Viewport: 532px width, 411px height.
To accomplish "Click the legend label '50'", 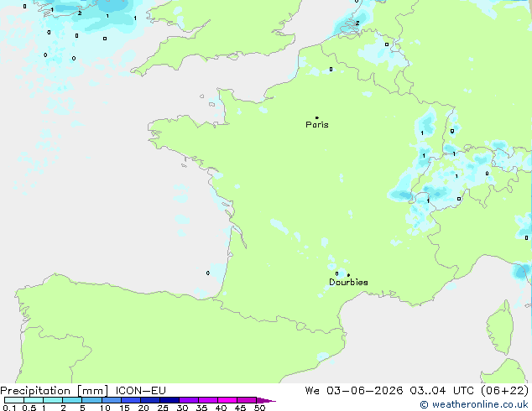I will coord(259,408).
